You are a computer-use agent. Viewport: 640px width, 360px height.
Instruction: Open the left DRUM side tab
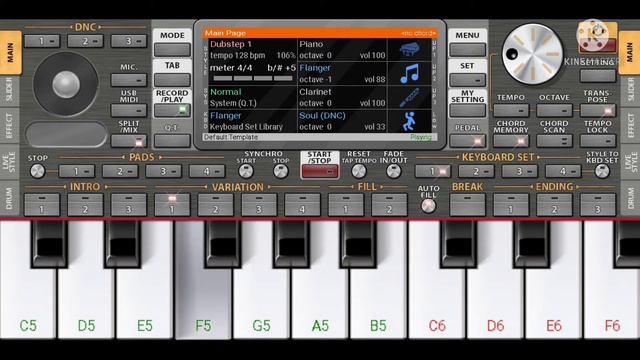click(x=10, y=198)
